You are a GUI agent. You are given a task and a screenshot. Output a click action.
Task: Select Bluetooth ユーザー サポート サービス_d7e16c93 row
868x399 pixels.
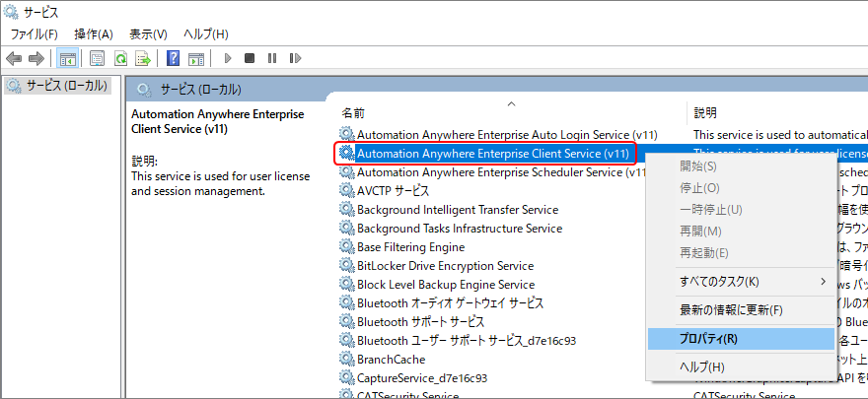coord(467,341)
